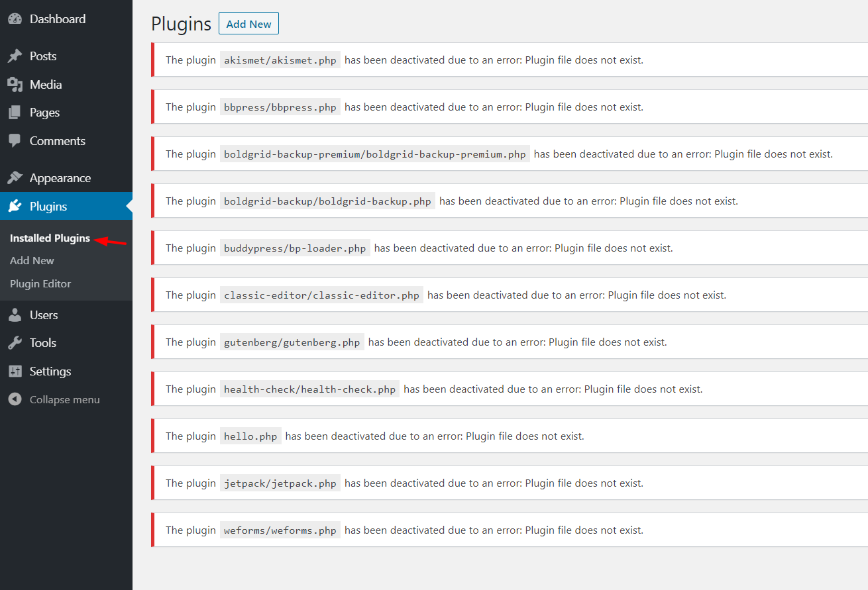
Task: Click the Posts pushpin icon
Action: (x=15, y=56)
